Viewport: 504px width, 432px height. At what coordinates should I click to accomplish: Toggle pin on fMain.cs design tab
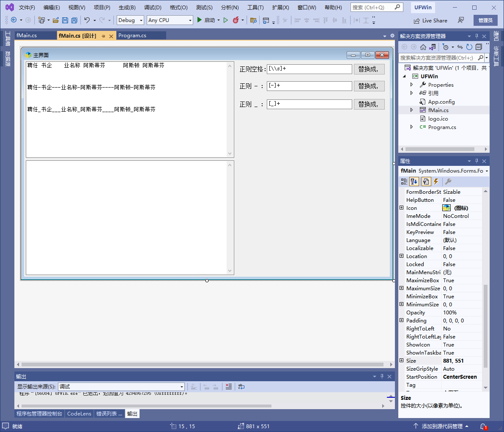(x=103, y=36)
